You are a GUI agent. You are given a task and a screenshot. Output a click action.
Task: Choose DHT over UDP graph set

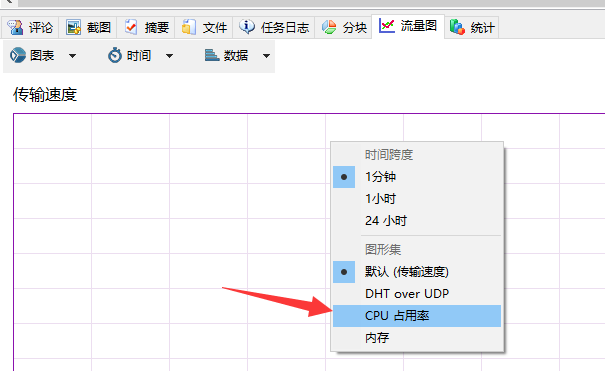coord(417,294)
